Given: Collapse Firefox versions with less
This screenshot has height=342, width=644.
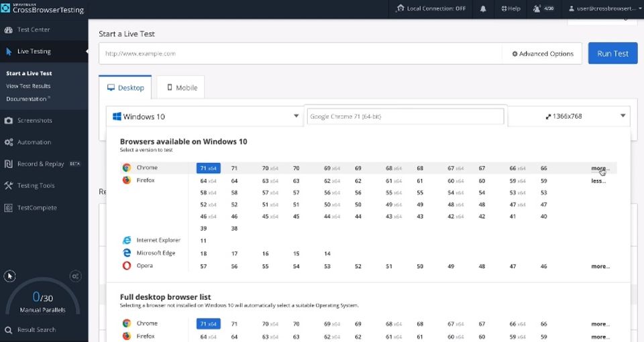Looking at the screenshot, I should [x=598, y=180].
